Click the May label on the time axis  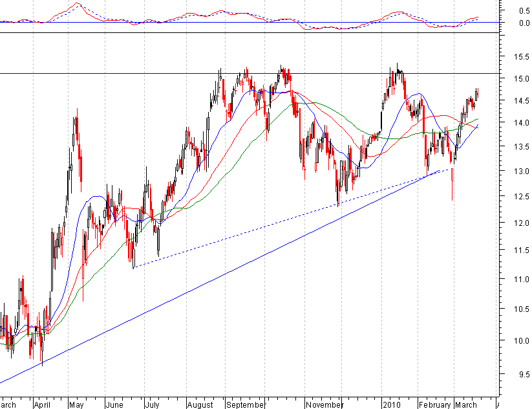pyautogui.click(x=76, y=404)
